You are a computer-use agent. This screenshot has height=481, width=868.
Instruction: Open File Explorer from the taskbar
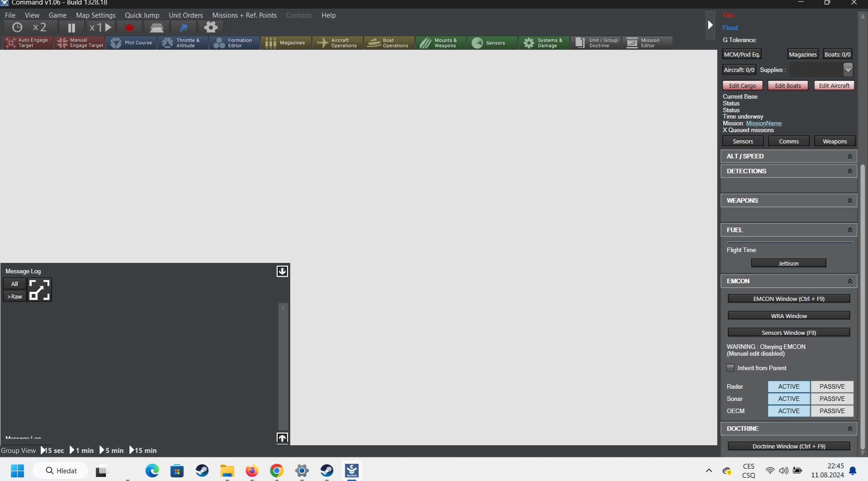[227, 471]
